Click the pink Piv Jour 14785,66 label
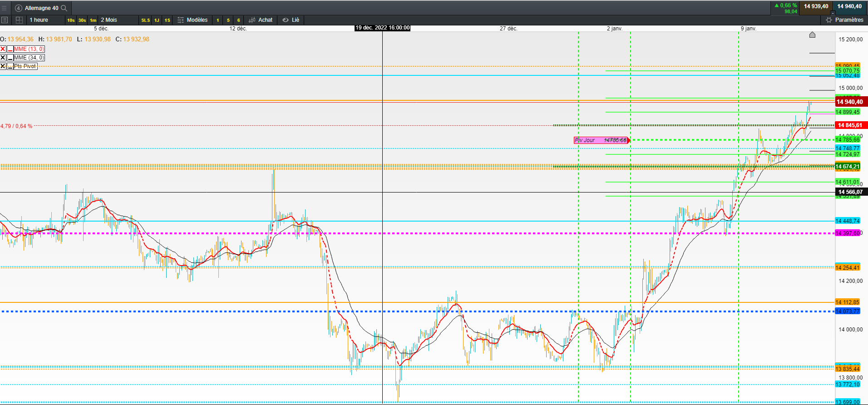868x405 pixels. [601, 140]
